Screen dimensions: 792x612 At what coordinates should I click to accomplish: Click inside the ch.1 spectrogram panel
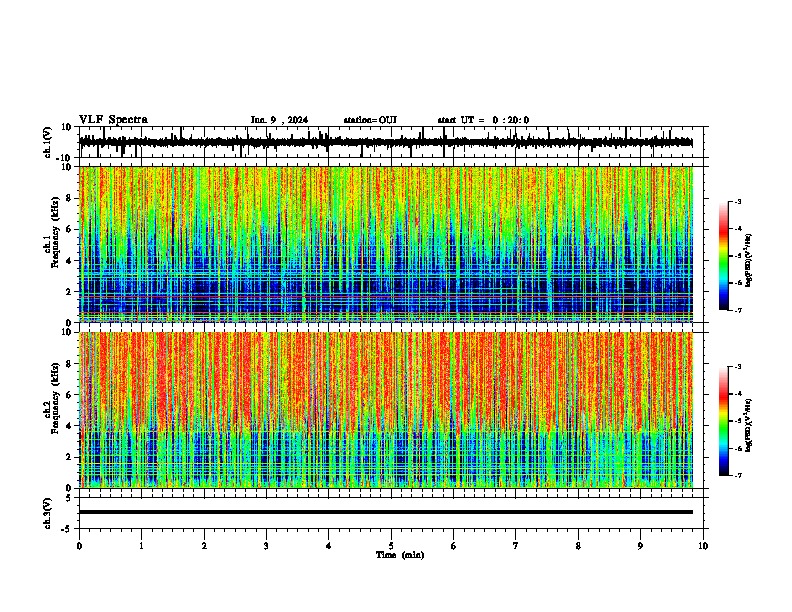point(386,244)
